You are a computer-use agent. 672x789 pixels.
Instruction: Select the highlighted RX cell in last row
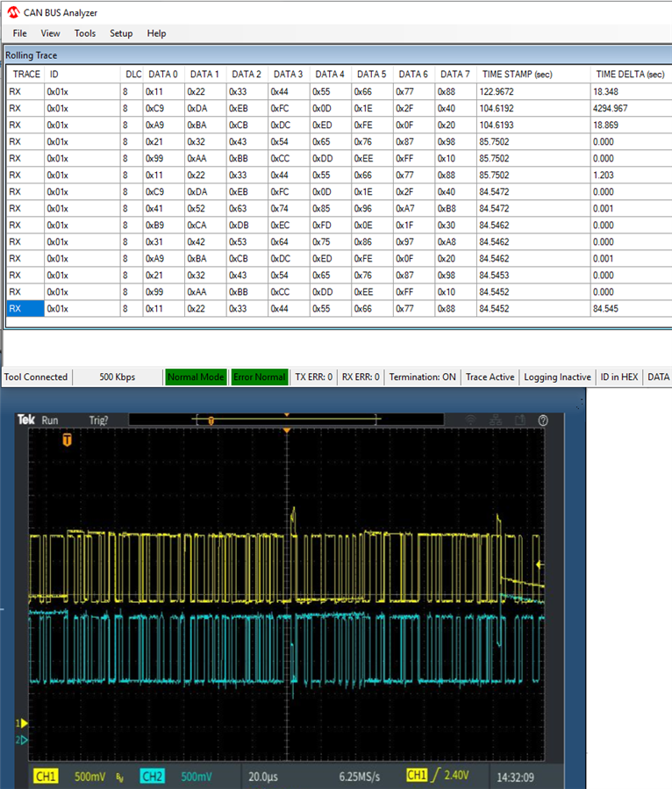[24, 309]
